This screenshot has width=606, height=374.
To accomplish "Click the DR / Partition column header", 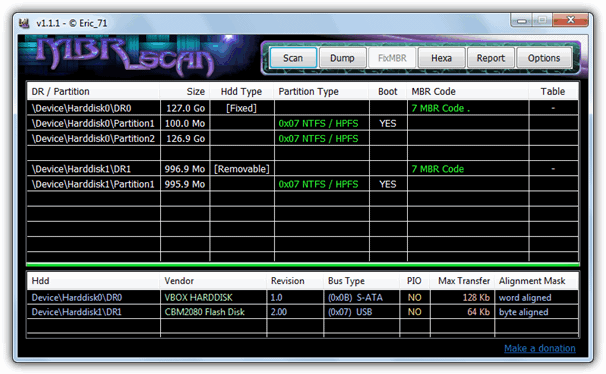I will (x=93, y=92).
